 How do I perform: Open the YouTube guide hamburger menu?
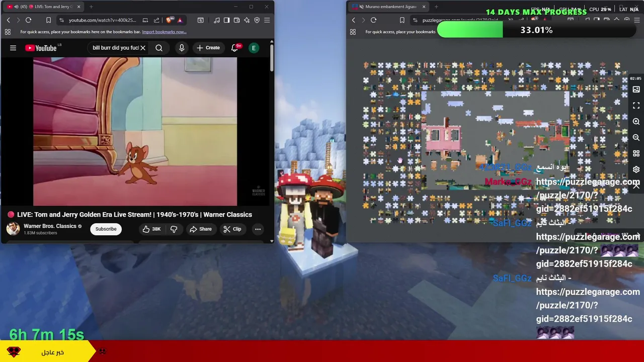pos(13,48)
